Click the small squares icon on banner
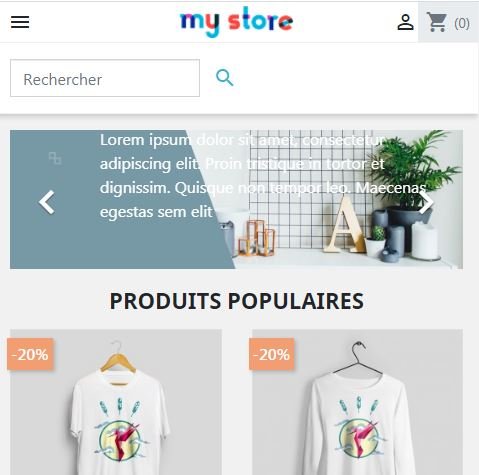 [55, 158]
